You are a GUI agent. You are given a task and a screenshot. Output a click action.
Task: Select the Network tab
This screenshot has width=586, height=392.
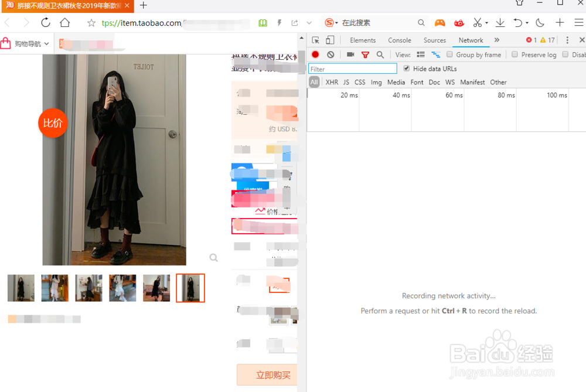point(471,40)
